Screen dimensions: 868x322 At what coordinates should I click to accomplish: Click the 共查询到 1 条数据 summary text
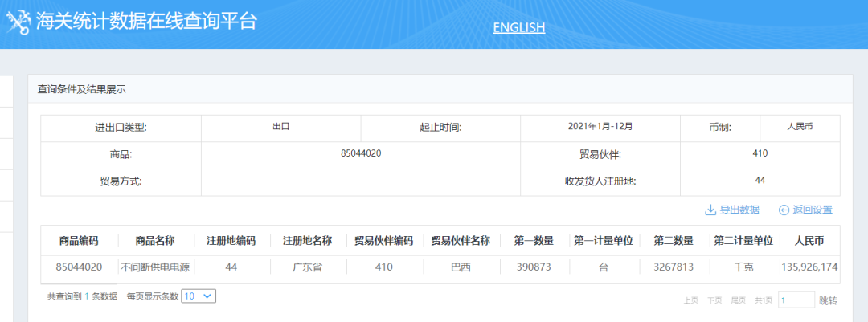point(83,296)
